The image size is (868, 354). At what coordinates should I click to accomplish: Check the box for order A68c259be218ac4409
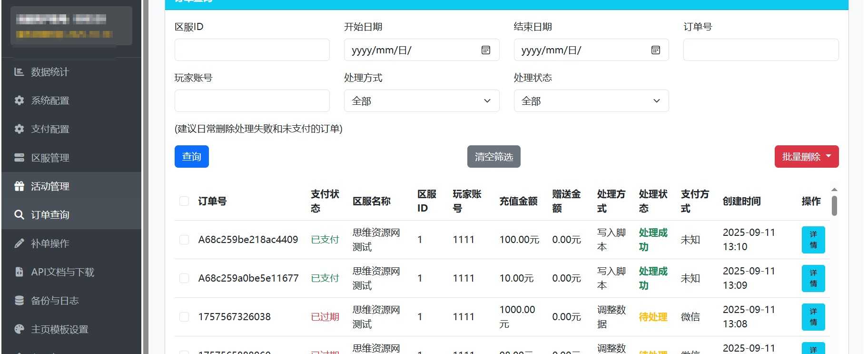click(x=184, y=240)
